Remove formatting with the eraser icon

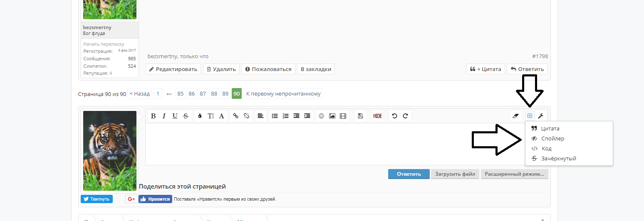tap(516, 116)
